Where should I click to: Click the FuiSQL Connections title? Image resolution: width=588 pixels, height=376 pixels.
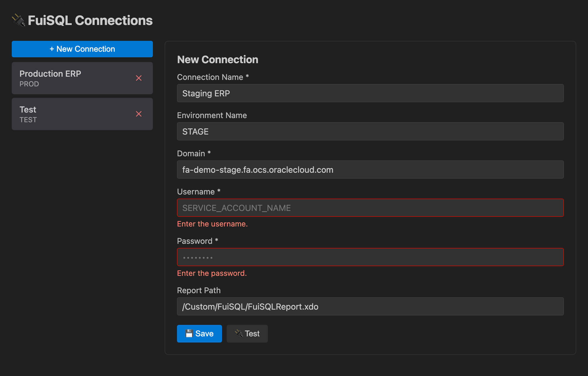pyautogui.click(x=90, y=21)
